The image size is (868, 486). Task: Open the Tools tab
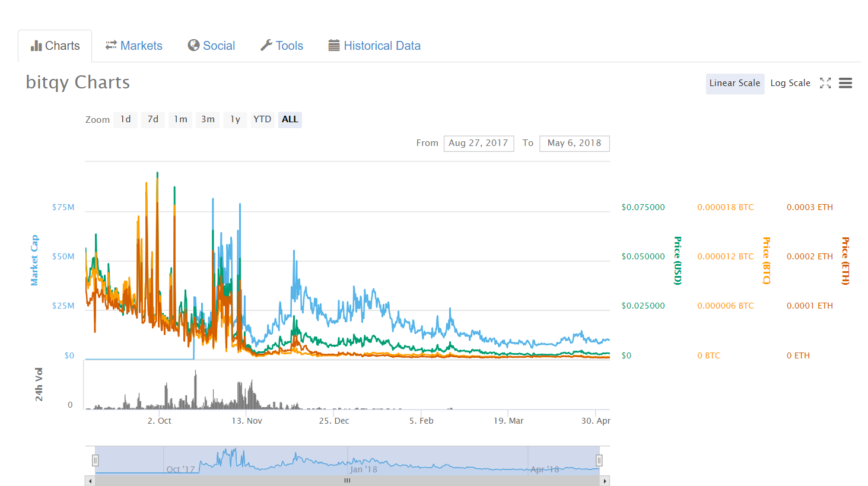(x=282, y=46)
